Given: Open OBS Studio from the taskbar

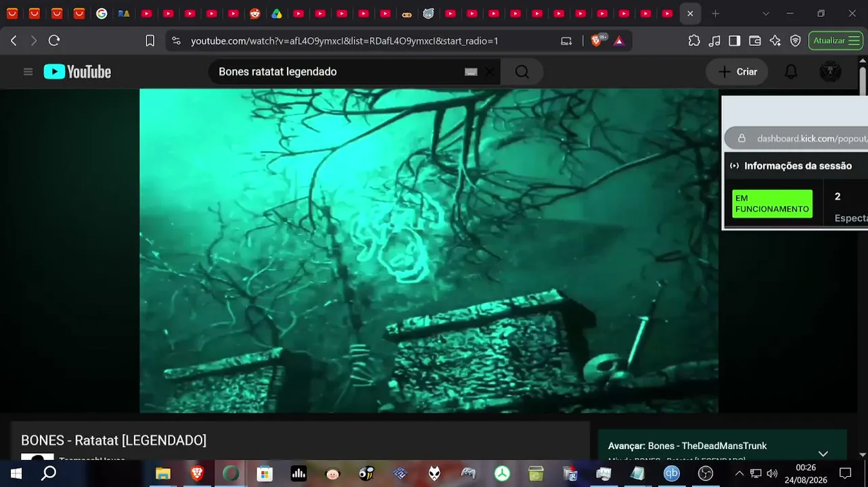Looking at the screenshot, I should click(705, 473).
